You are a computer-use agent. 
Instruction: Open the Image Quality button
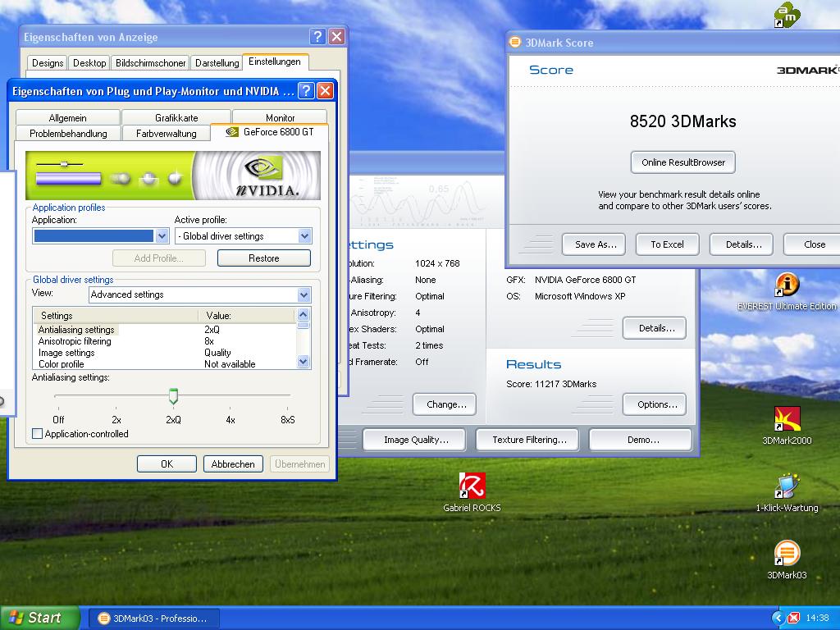[414, 440]
